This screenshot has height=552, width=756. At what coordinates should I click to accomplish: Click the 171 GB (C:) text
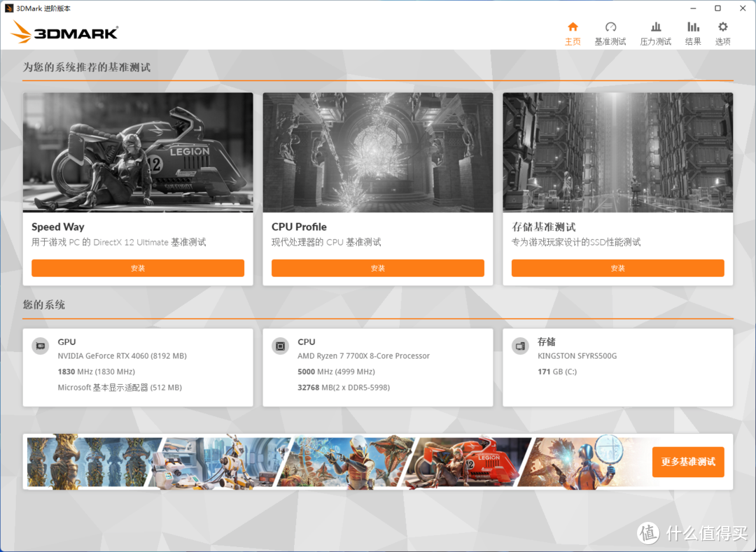557,371
